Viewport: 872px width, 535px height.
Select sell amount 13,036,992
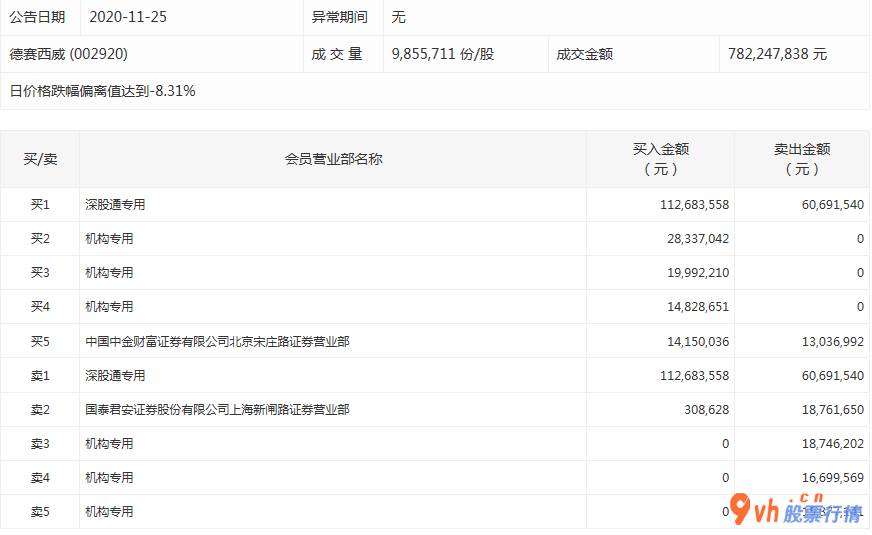(833, 341)
